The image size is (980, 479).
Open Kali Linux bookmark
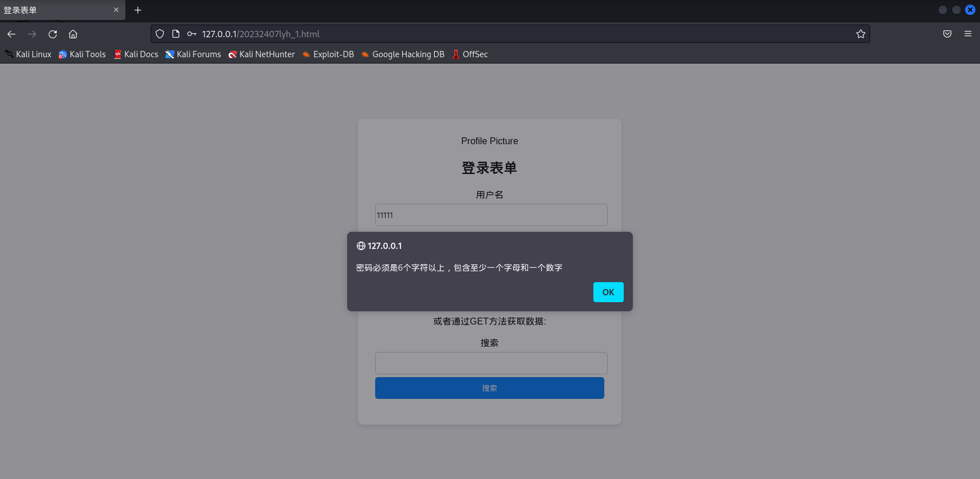point(28,54)
